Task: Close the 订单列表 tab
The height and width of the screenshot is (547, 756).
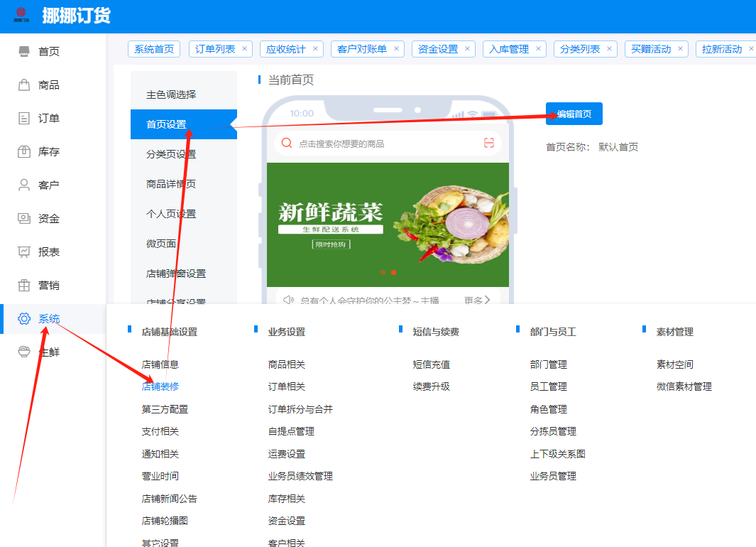Action: click(x=245, y=49)
